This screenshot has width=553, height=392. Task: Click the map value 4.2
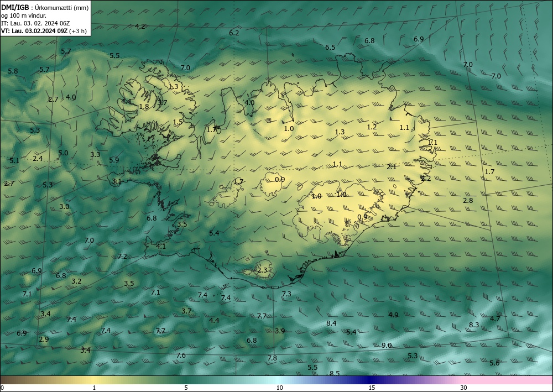(x=140, y=26)
